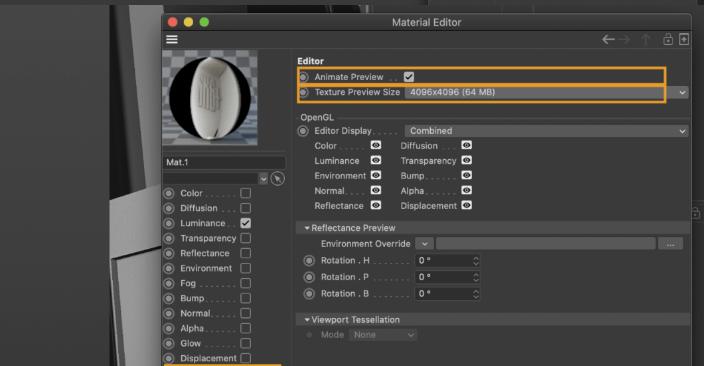Toggle OpenGL Displacement visibility eye
The width and height of the screenshot is (704, 366).
466,205
